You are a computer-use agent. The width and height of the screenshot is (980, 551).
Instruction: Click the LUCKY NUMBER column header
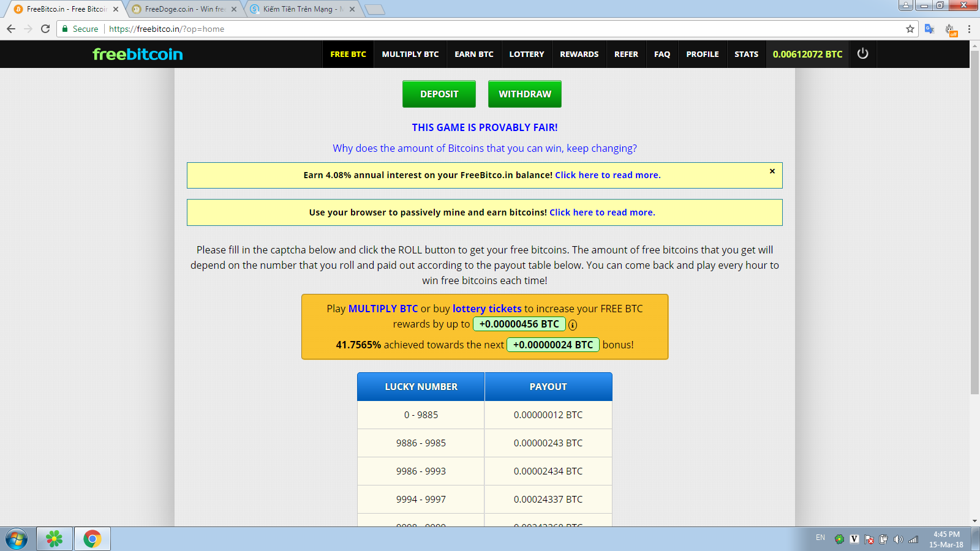pyautogui.click(x=421, y=387)
